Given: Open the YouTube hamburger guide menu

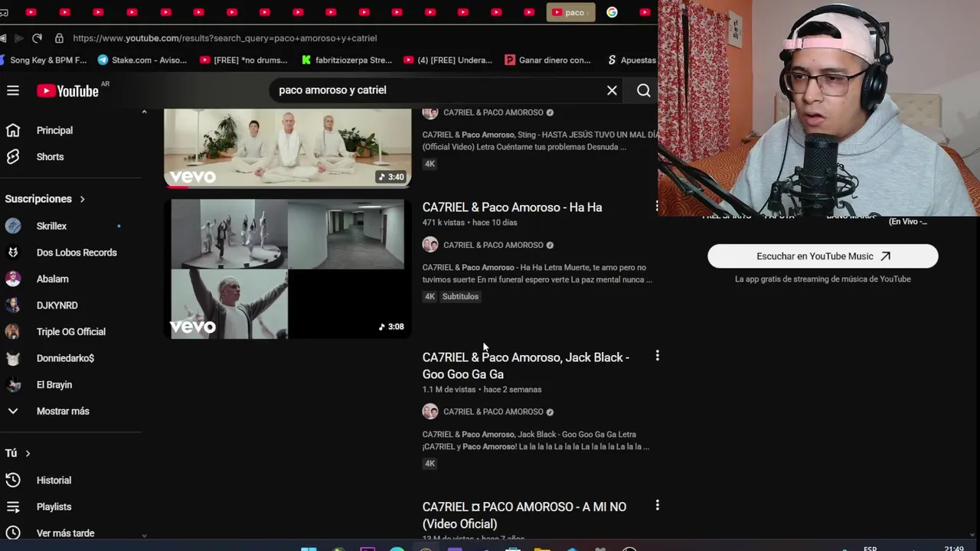Looking at the screenshot, I should coord(13,91).
